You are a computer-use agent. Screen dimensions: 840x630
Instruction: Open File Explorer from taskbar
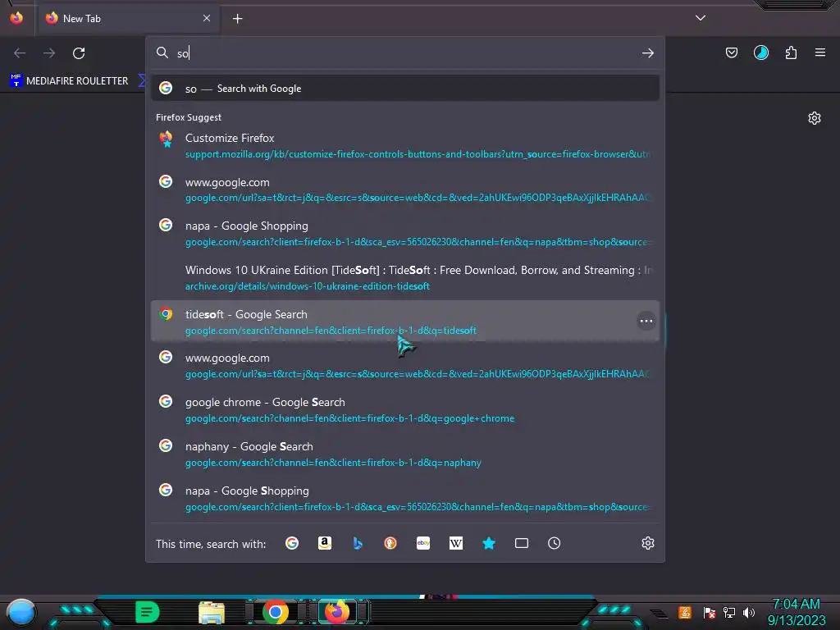(x=212, y=612)
